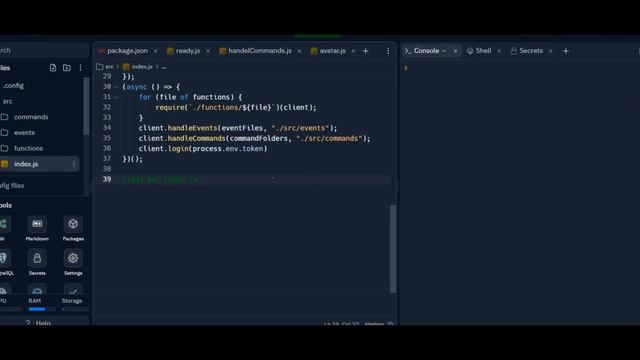Collapse the code fold at line 31
The height and width of the screenshot is (360, 640).
tap(116, 97)
